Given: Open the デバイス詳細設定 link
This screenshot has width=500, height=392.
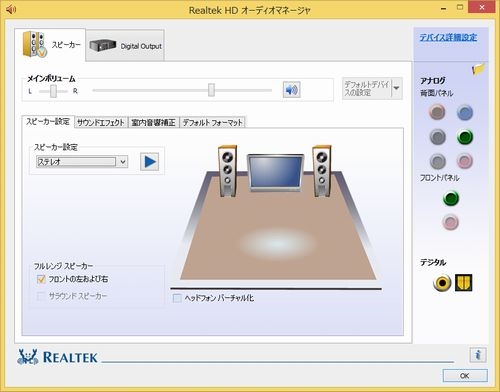Looking at the screenshot, I should point(448,37).
